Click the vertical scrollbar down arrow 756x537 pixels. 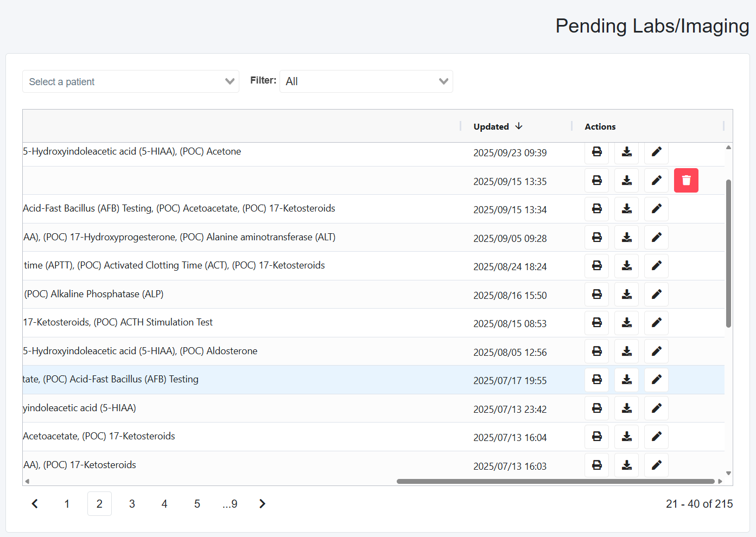[728, 473]
